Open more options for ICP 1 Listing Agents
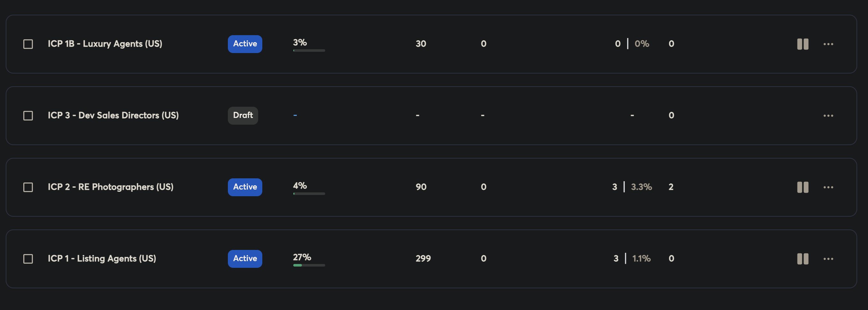Image resolution: width=868 pixels, height=310 pixels. click(x=828, y=259)
